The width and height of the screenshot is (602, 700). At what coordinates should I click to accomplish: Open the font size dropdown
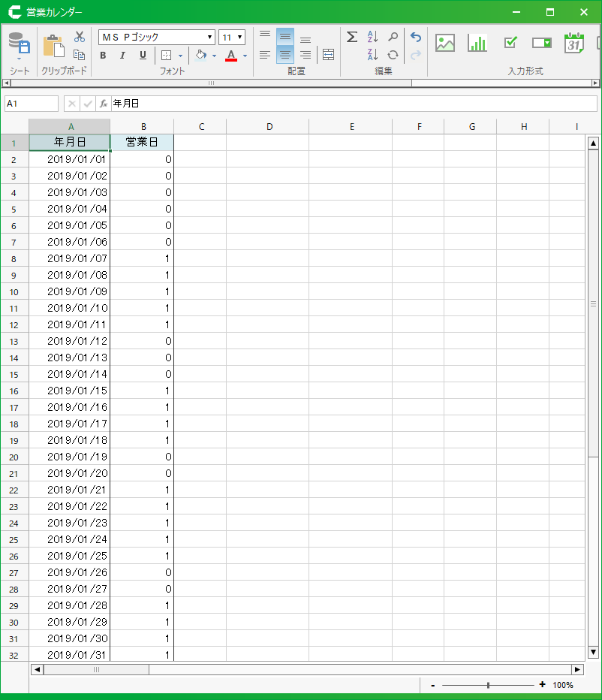239,37
